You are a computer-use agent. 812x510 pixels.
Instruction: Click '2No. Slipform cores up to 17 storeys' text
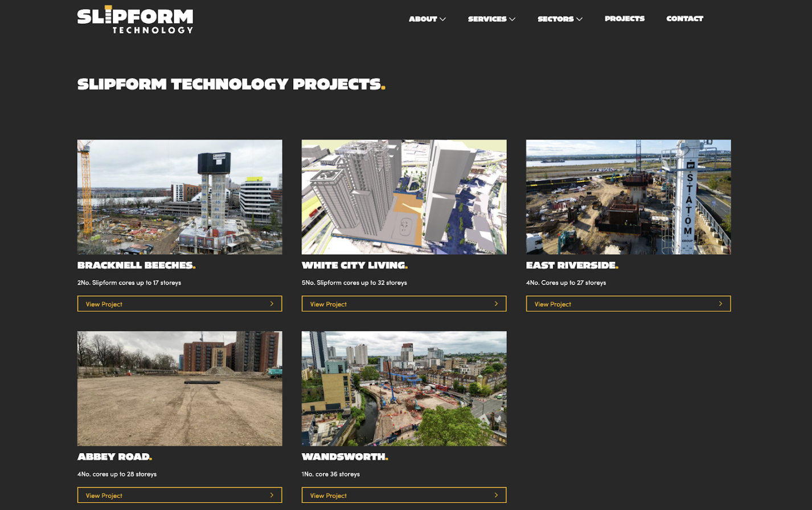129,282
